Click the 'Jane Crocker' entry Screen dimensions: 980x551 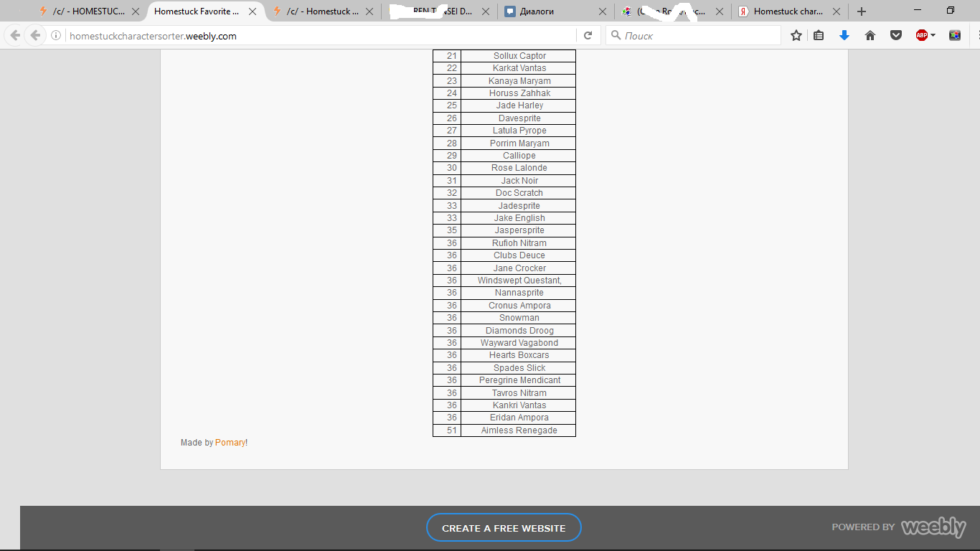pyautogui.click(x=519, y=268)
